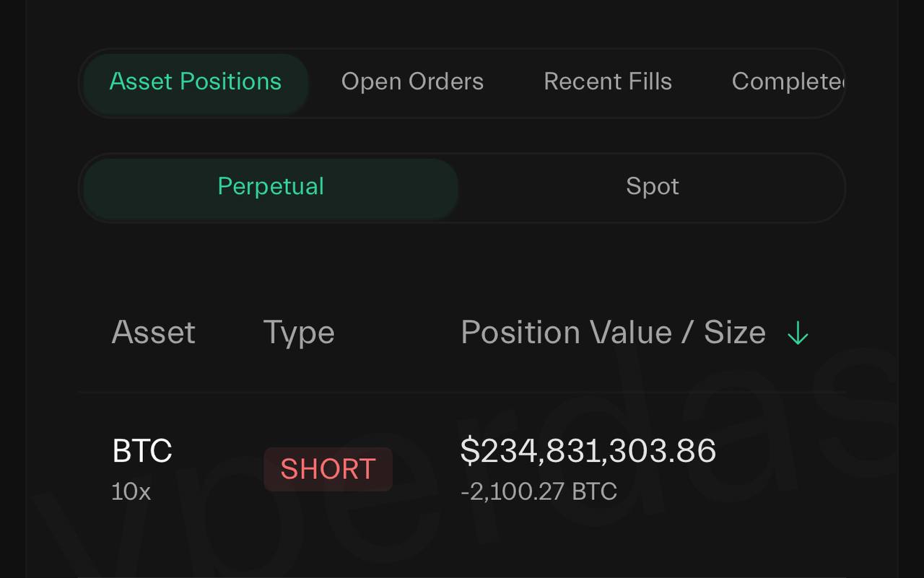This screenshot has height=578, width=924.
Task: Click the red SHORT position badge
Action: 328,469
